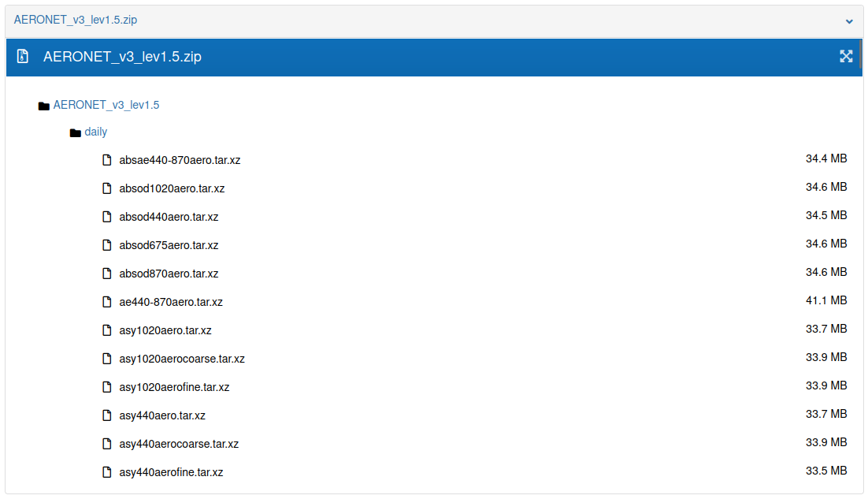Select asy440aerocoarse.tar.xz file name
The image size is (868, 499).
tap(179, 444)
